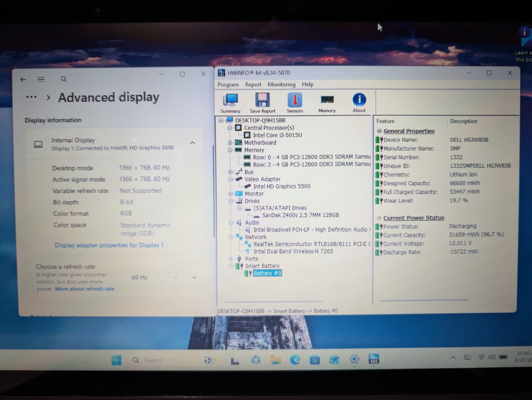Click the Device Name value DELL HGJW83B
532x400 pixels.
point(469,140)
